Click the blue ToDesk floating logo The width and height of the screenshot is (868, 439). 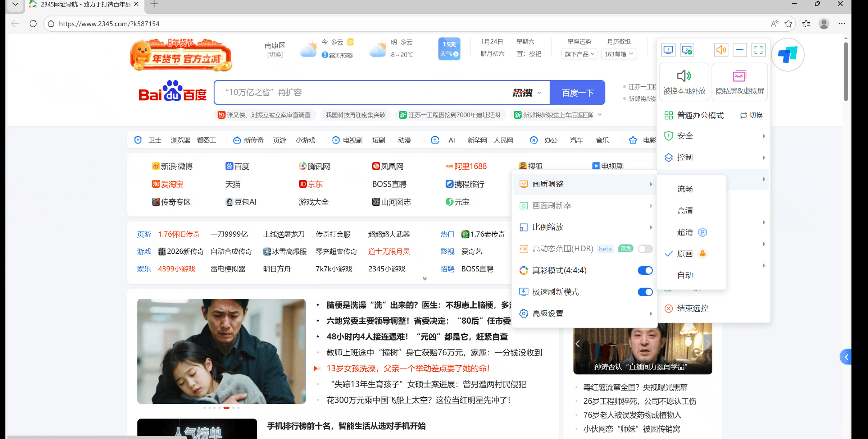pyautogui.click(x=787, y=55)
